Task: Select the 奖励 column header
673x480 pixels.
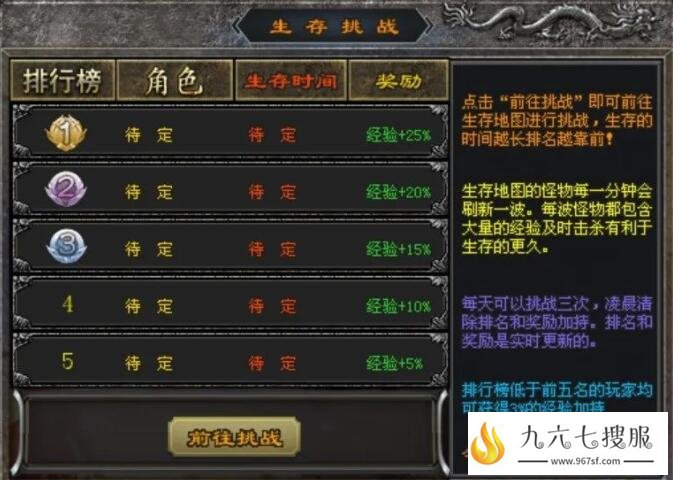Action: 398,80
